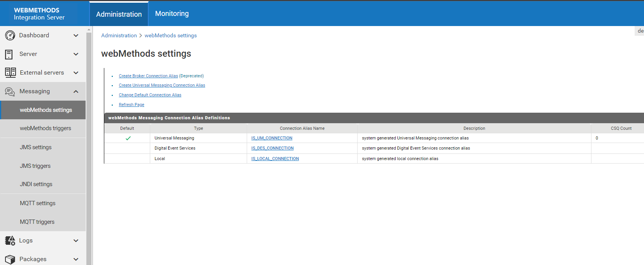Screen dimensions: 644x265
Task: Expand the Server menu chevron
Action: (76, 54)
